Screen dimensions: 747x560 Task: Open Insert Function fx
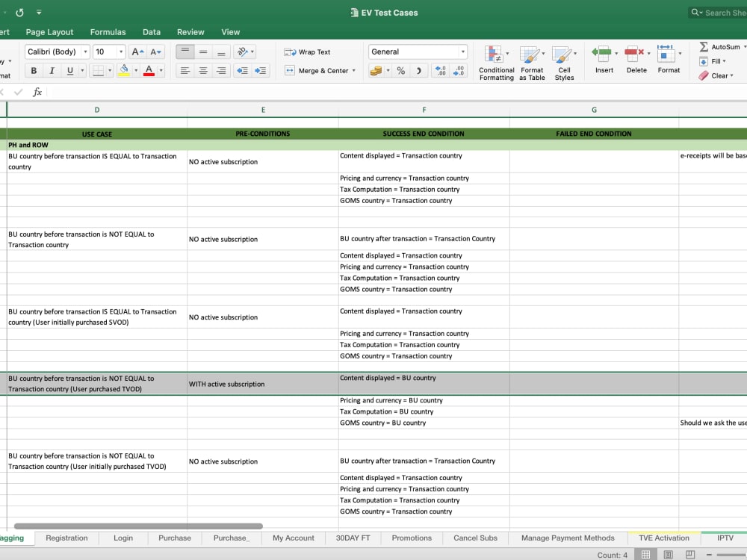coord(37,92)
